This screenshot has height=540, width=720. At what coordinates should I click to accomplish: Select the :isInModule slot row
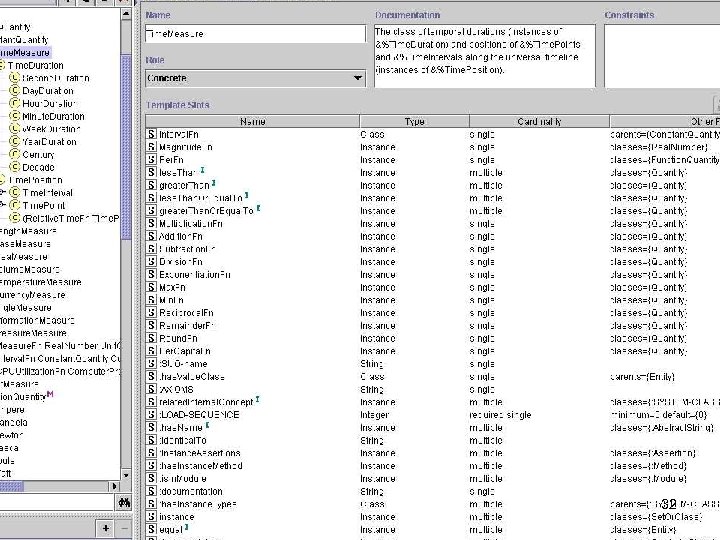433,478
